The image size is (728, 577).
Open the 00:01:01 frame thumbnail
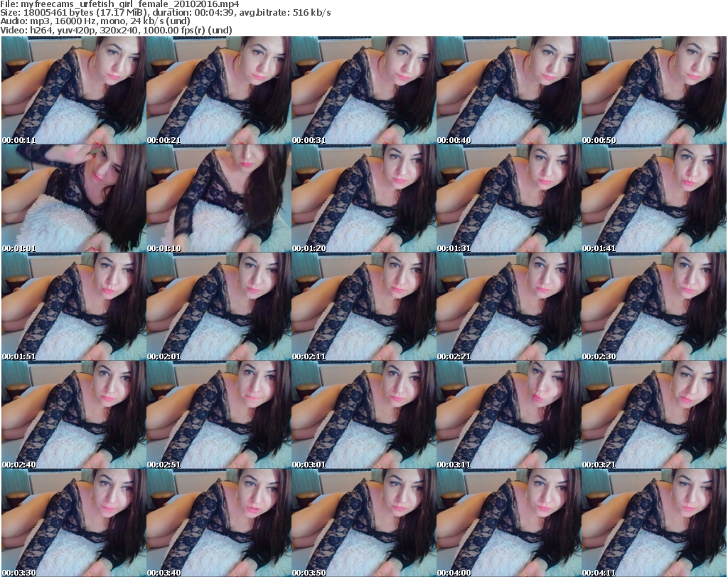point(74,198)
